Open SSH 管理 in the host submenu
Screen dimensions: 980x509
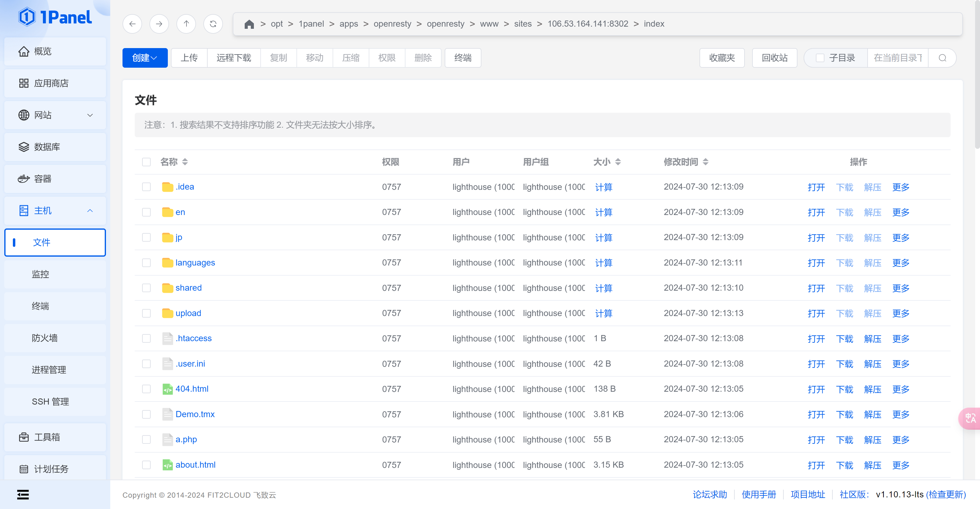coord(55,402)
